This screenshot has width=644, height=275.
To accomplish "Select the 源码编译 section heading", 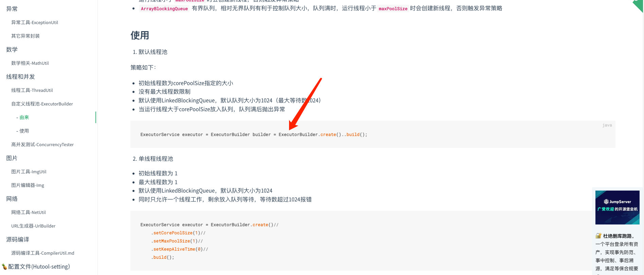I will [x=18, y=239].
